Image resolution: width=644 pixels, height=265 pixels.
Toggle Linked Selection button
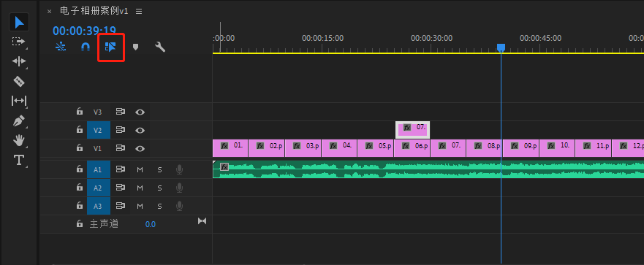pyautogui.click(x=111, y=47)
